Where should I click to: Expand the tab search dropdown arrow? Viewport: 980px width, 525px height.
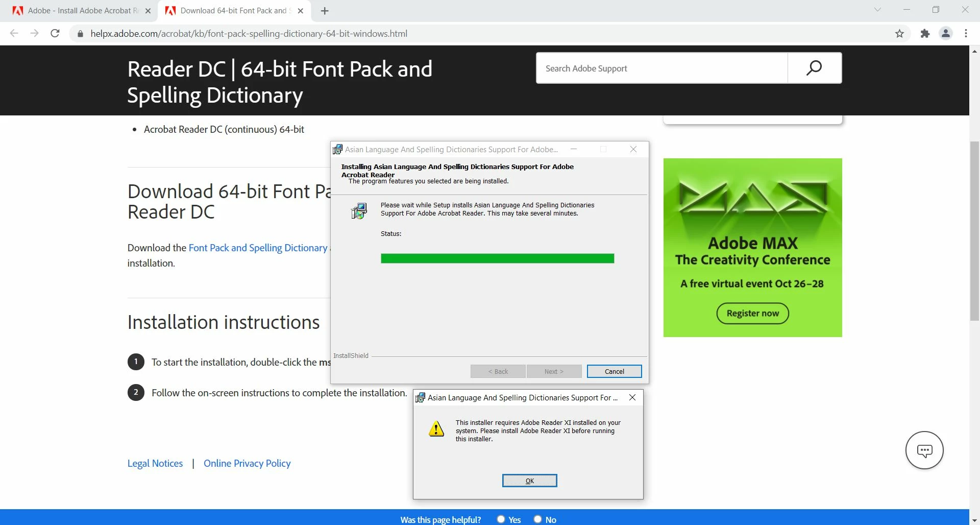(877, 10)
